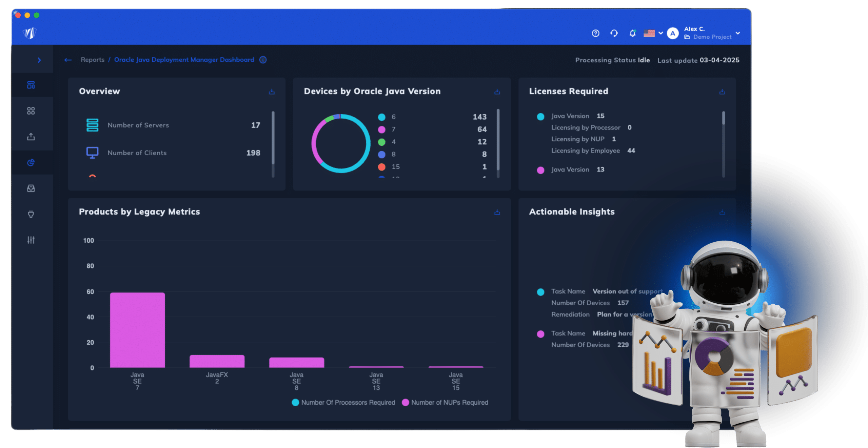Open the dashboard layout sidebar icon

point(31,85)
